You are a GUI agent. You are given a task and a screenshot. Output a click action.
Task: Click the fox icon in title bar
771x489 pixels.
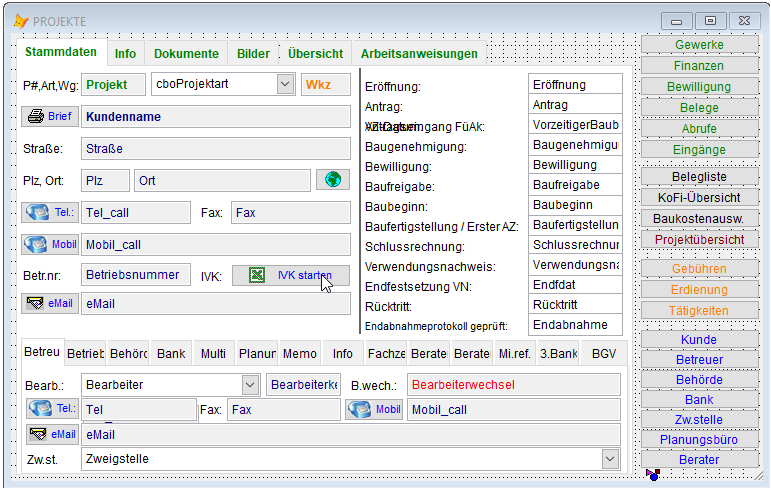point(21,21)
